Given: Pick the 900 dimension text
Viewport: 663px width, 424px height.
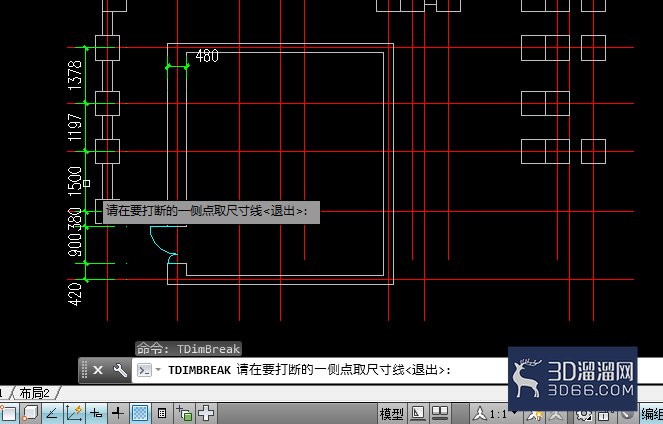Looking at the screenshot, I should pyautogui.click(x=75, y=244).
